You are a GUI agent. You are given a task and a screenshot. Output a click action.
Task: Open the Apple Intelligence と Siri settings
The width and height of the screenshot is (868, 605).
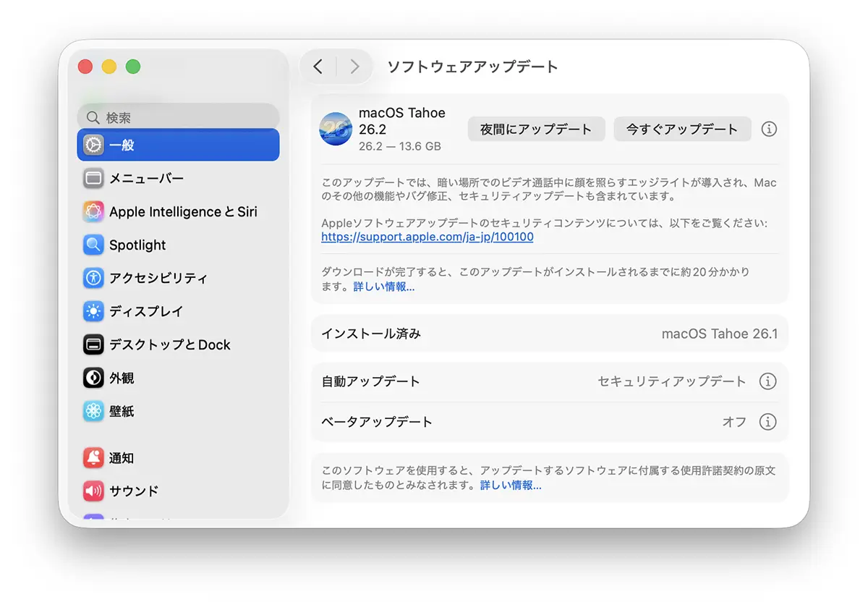[x=93, y=211]
